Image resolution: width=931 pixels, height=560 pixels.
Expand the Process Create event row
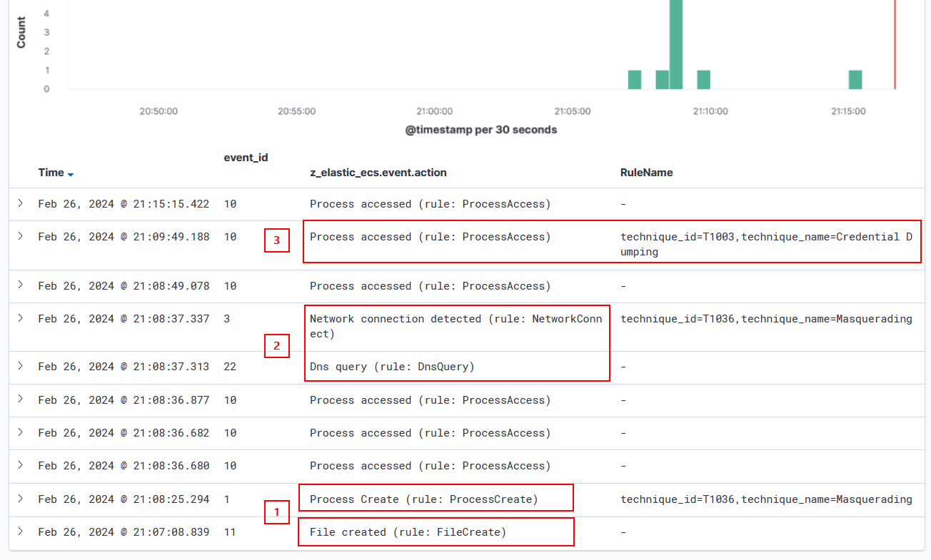21,499
